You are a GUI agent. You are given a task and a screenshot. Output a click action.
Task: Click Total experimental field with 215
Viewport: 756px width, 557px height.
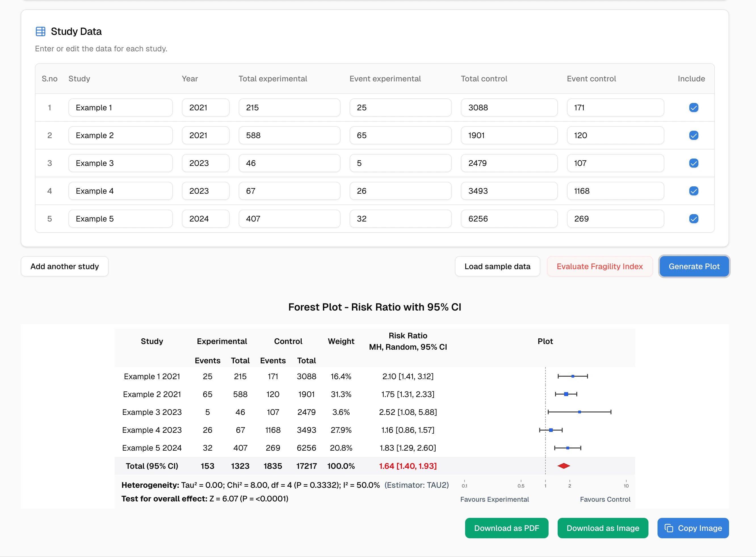pos(289,107)
